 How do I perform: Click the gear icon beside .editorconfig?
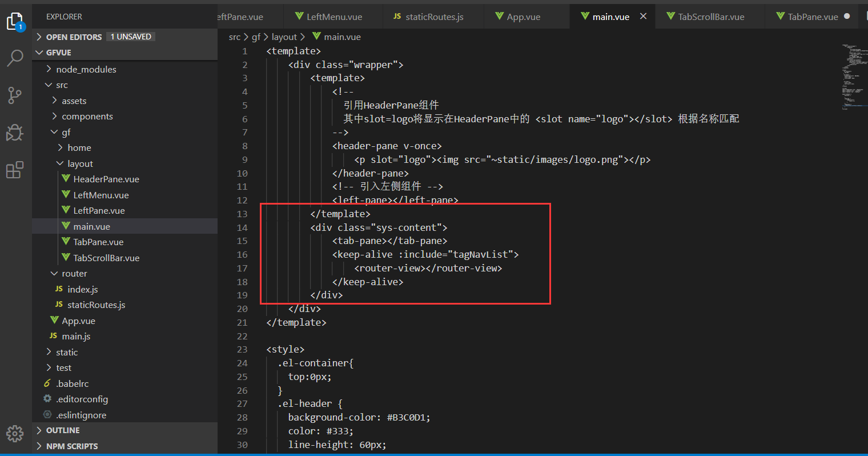(47, 399)
